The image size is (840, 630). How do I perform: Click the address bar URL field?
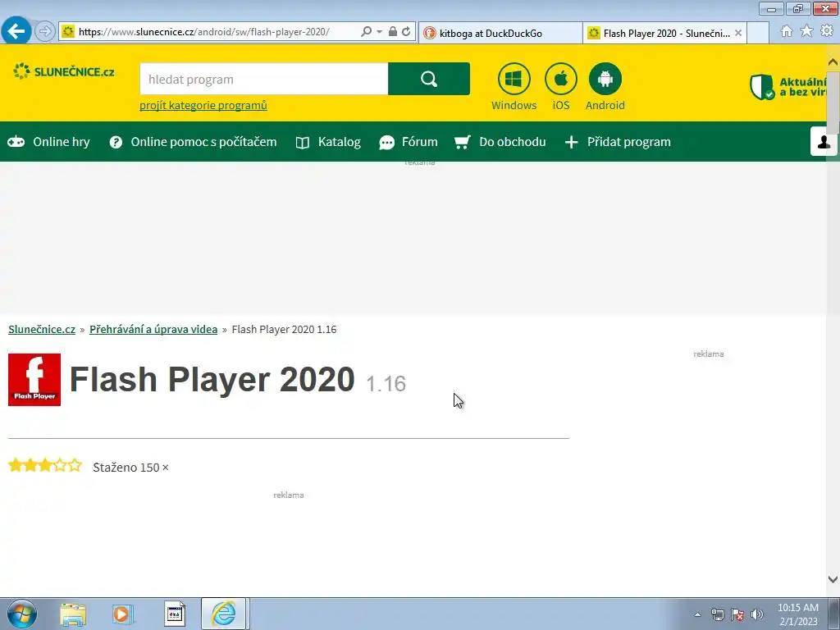pos(203,32)
